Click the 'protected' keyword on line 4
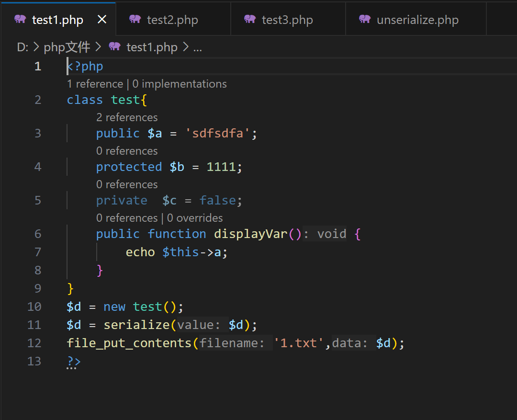Image resolution: width=517 pixels, height=420 pixels. 129,167
